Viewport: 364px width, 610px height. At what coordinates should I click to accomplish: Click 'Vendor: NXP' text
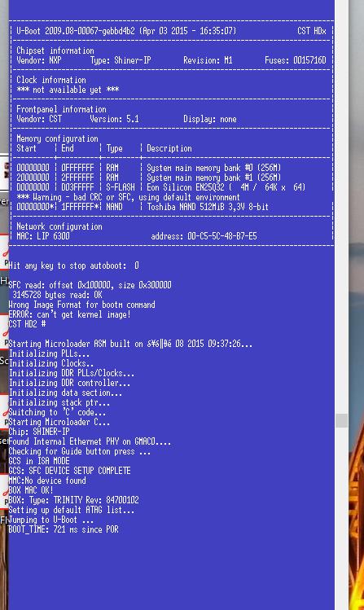point(38,60)
